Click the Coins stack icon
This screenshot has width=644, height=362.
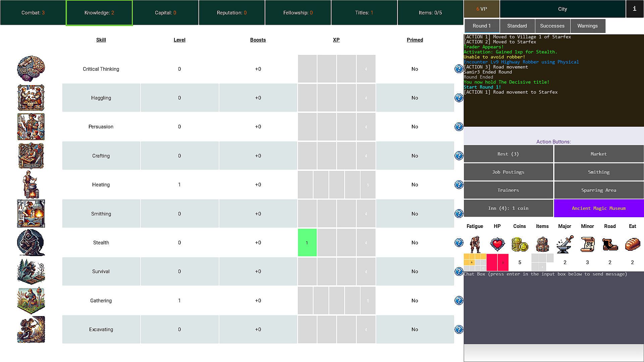(520, 244)
